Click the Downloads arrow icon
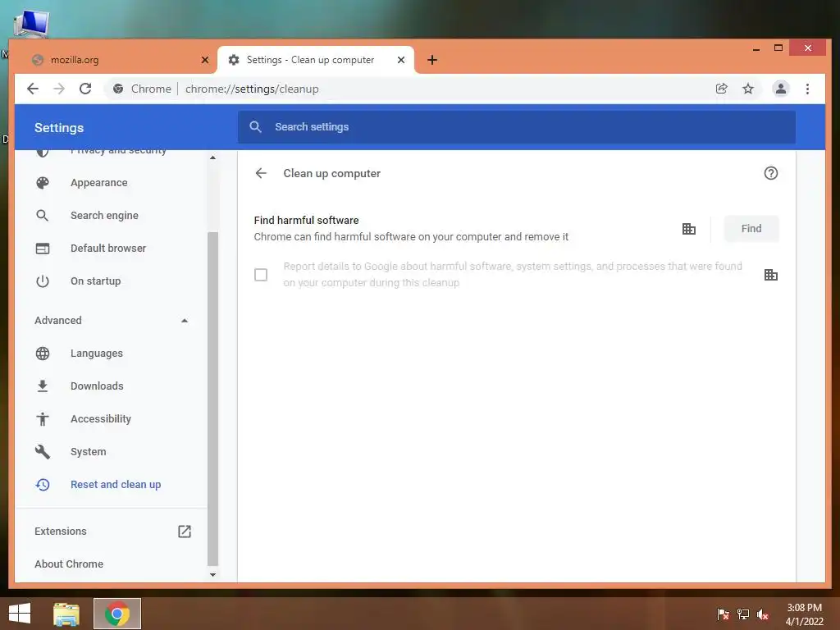This screenshot has width=840, height=630. coord(43,386)
